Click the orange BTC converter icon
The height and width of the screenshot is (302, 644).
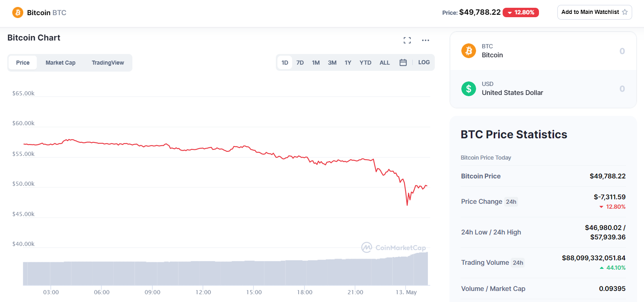point(469,51)
